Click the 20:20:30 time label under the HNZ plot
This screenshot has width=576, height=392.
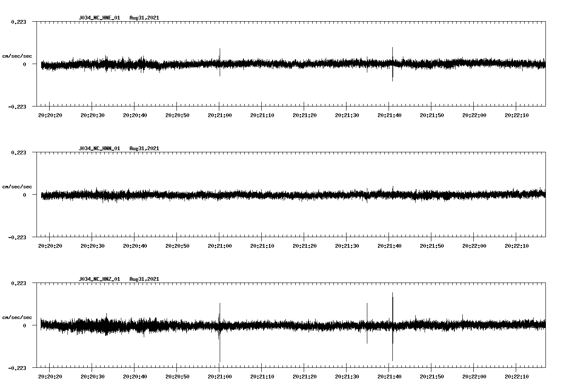[x=92, y=376]
